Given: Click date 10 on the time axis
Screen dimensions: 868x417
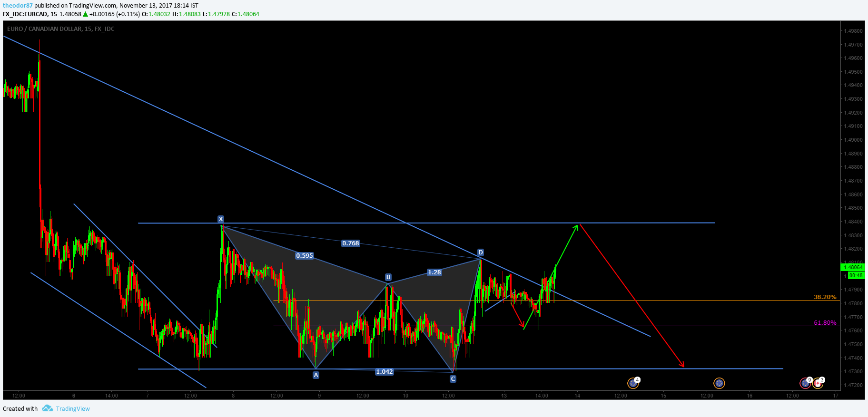Looking at the screenshot, I should pyautogui.click(x=405, y=396).
